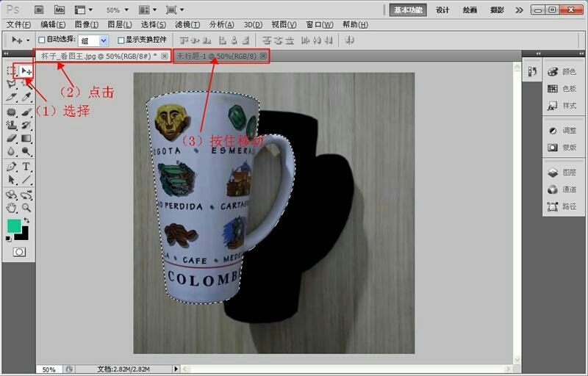This screenshot has height=376, width=588.
Task: Select the 3D Camera Rotate tool
Action: click(x=26, y=195)
